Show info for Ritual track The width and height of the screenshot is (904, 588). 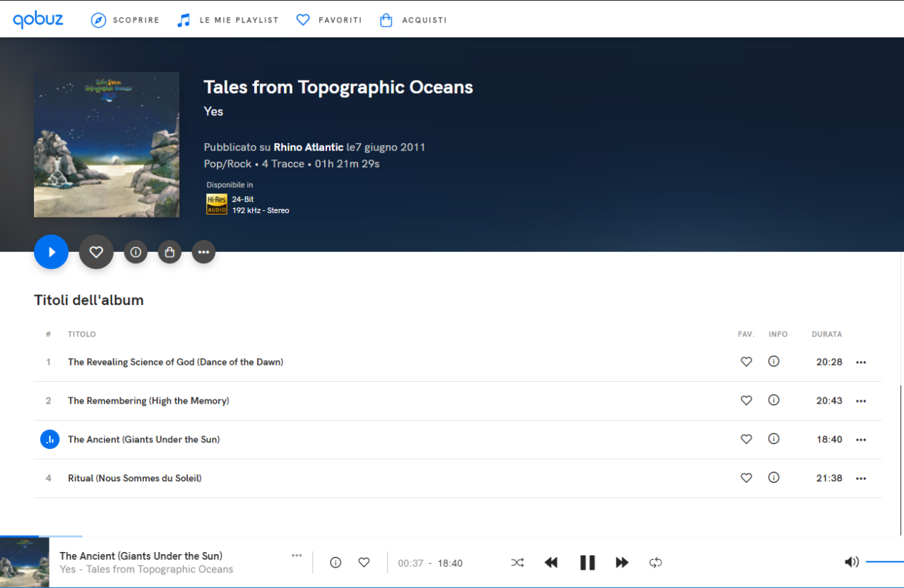tap(774, 478)
